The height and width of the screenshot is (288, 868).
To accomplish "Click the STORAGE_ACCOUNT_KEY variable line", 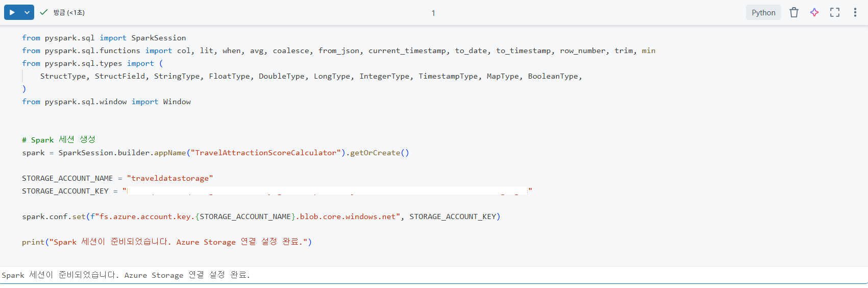I will coord(277,191).
